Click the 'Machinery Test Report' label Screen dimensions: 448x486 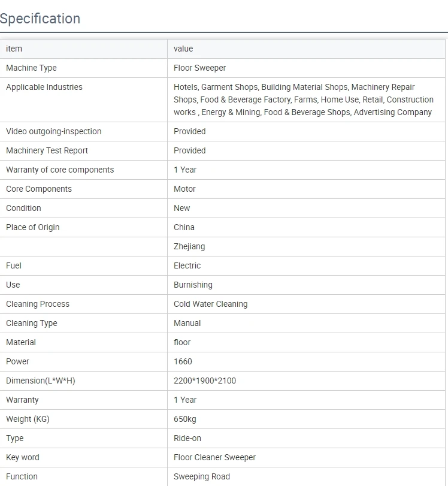[x=47, y=150]
